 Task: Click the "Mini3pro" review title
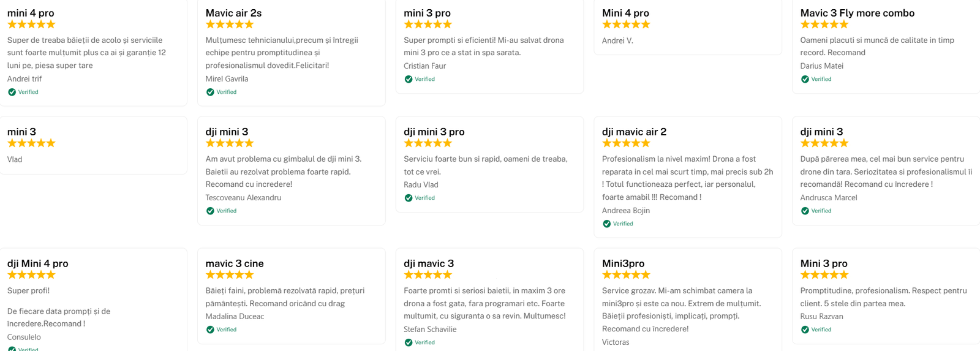[623, 263]
